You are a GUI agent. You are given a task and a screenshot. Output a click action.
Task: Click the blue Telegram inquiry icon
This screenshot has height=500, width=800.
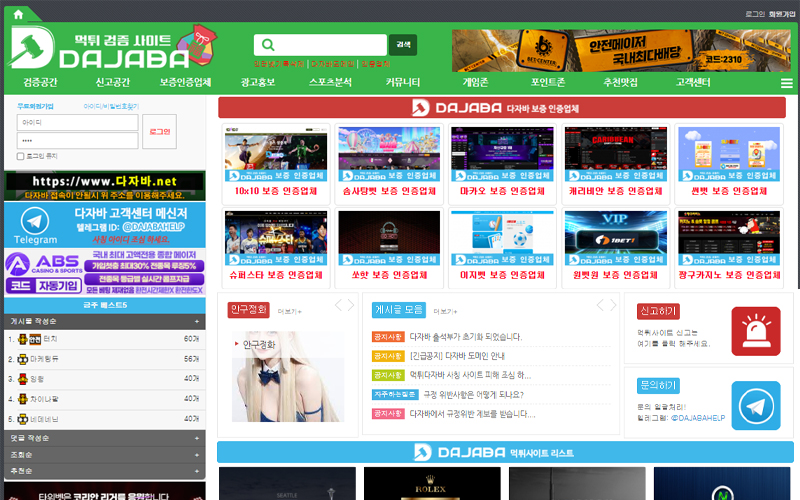[756, 406]
